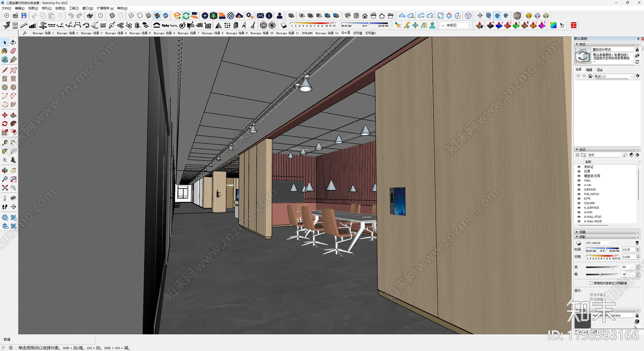Image resolution: width=644 pixels, height=351 pixels.
Task: Toggle visibility of the w-win tag
Action: [579, 185]
